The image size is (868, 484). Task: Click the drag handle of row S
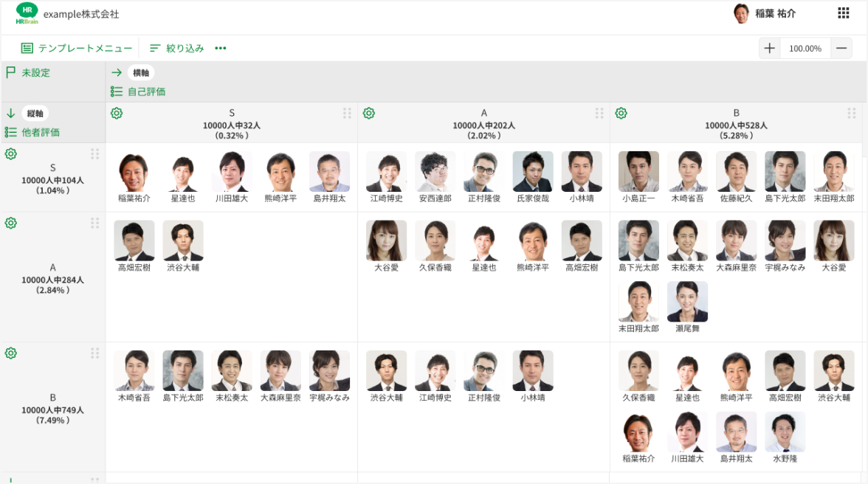94,153
